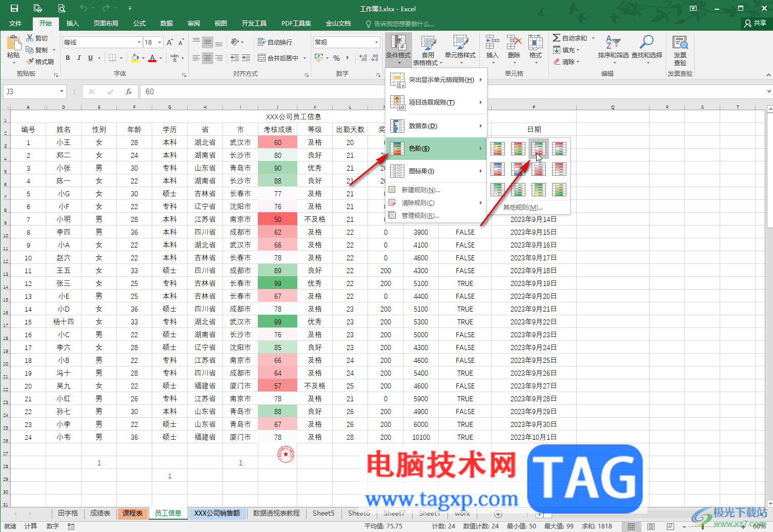This screenshot has width=773, height=532.
Task: Toggle align text right
Action: point(219,58)
